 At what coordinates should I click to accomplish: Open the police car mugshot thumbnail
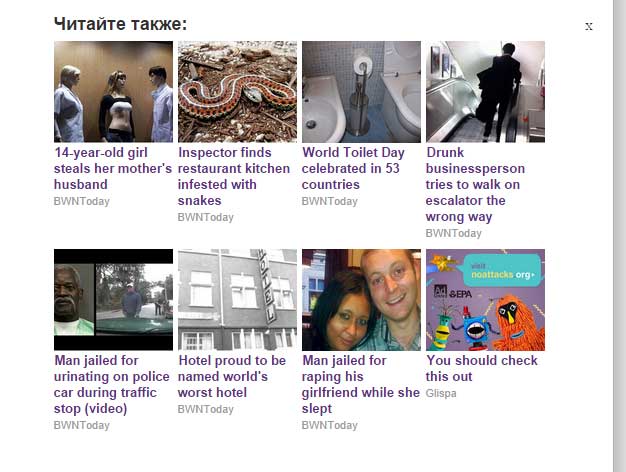(113, 299)
